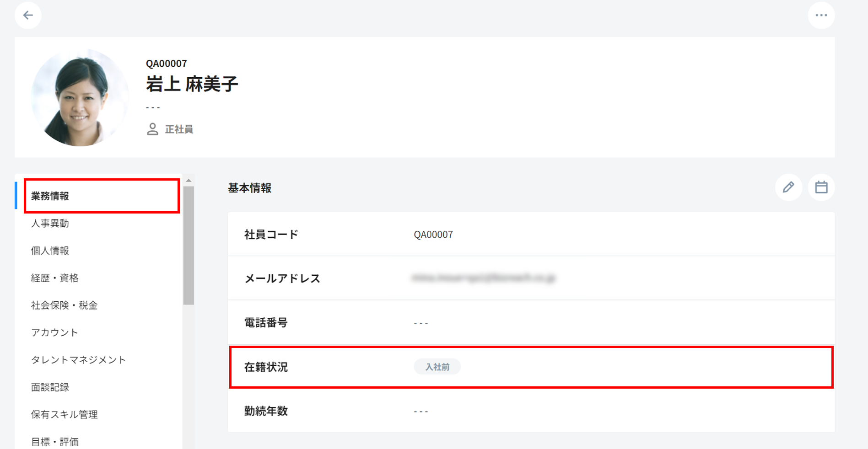Screen dimensions: 868x449
Task: Open the 個人情報 sidebar section
Action: pyautogui.click(x=50, y=251)
